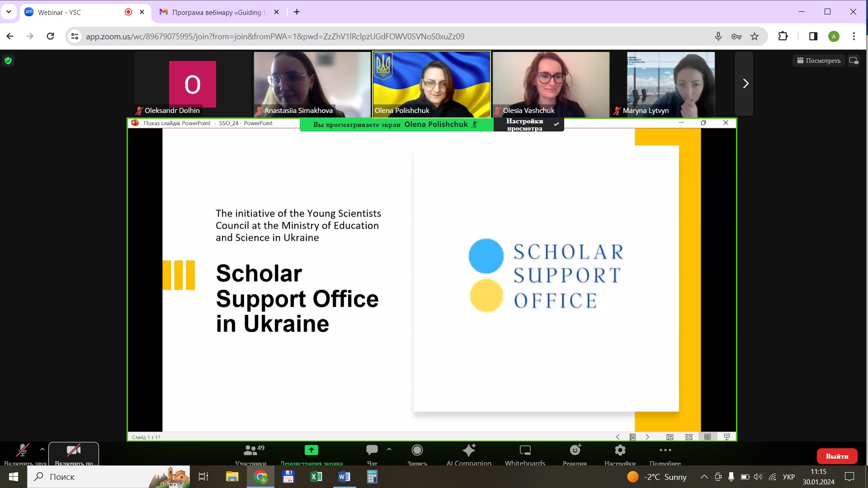Viewport: 868px width, 488px height.
Task: Select Oleksandr Dolhin's video tile
Action: tap(193, 84)
